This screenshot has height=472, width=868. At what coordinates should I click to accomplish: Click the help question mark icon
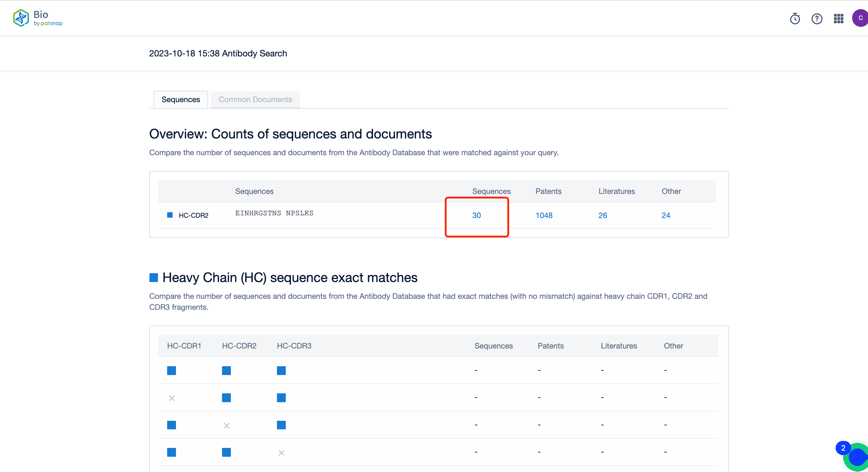(817, 18)
